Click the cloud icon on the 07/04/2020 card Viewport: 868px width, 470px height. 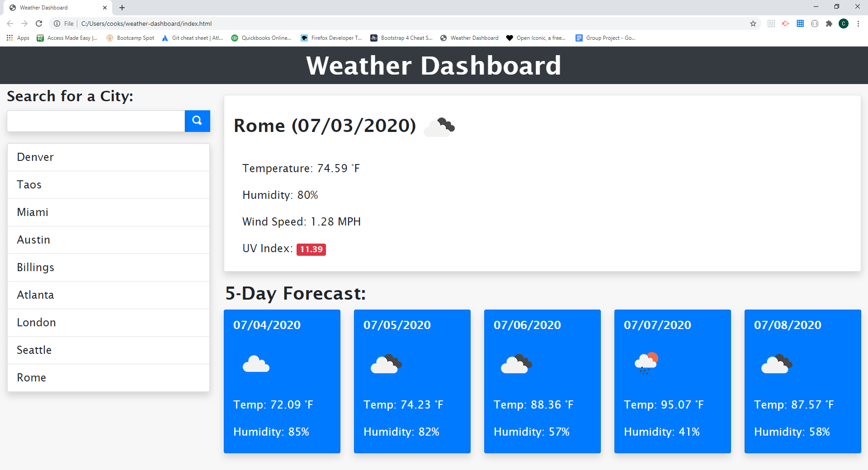[x=256, y=364]
